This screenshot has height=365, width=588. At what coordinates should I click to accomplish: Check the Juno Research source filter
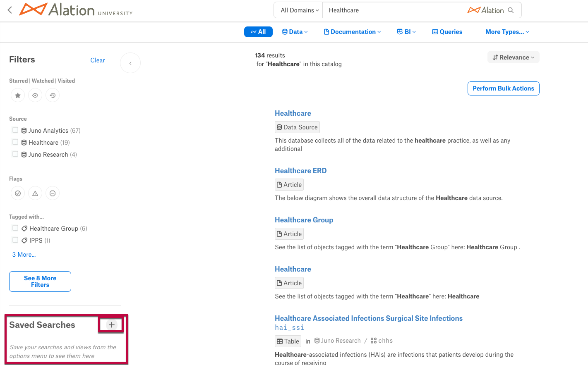(15, 154)
